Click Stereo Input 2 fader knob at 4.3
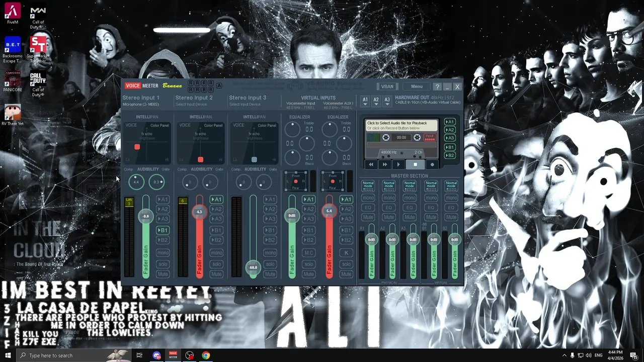This screenshot has height=362, width=644. coord(199,212)
